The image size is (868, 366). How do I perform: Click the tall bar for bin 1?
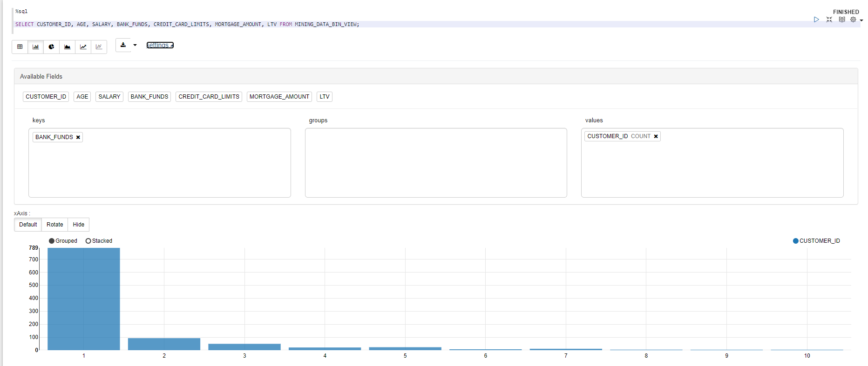coord(84,299)
